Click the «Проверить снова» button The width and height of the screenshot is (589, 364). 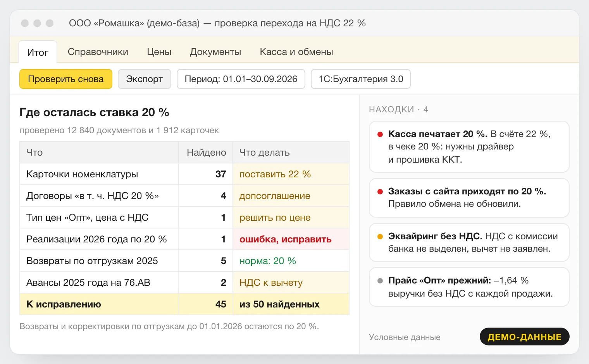coord(66,79)
